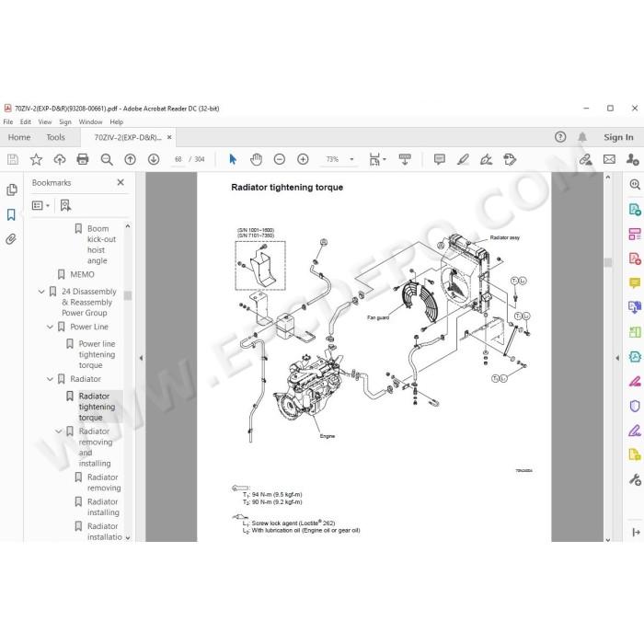The image size is (644, 644).
Task: Click the Save file icon
Action: (x=13, y=159)
